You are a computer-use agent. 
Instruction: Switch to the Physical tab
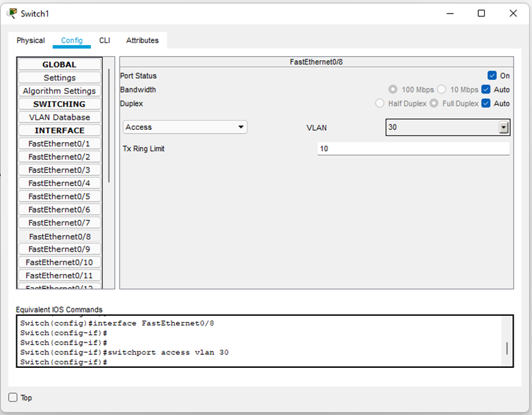(x=31, y=40)
